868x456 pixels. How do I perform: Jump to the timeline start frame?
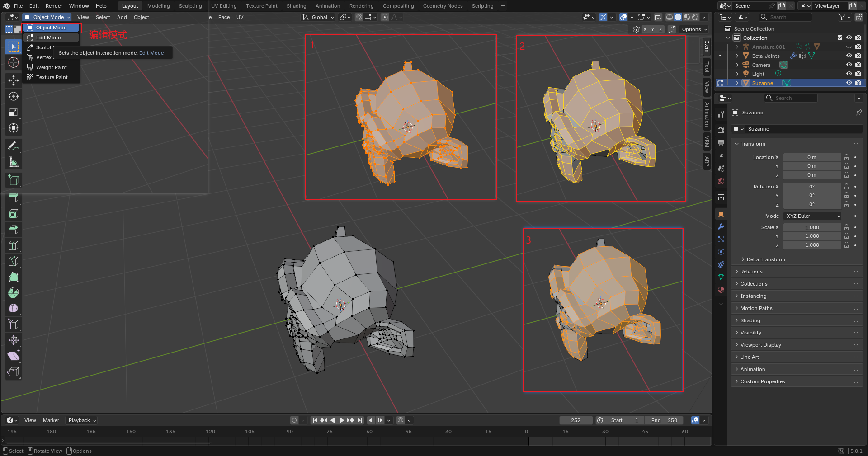315,420
